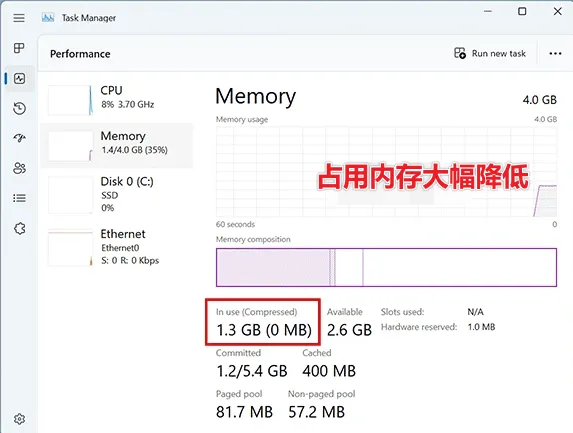Open the hamburger navigation menu

(x=19, y=18)
